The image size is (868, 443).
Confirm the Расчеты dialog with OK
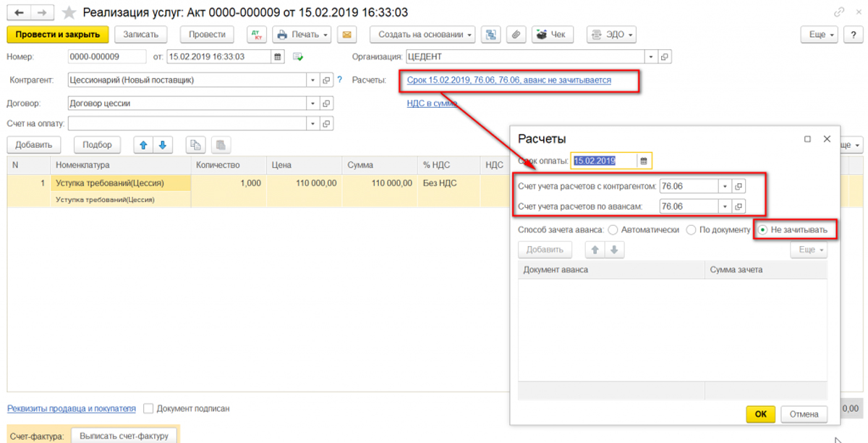pos(760,414)
